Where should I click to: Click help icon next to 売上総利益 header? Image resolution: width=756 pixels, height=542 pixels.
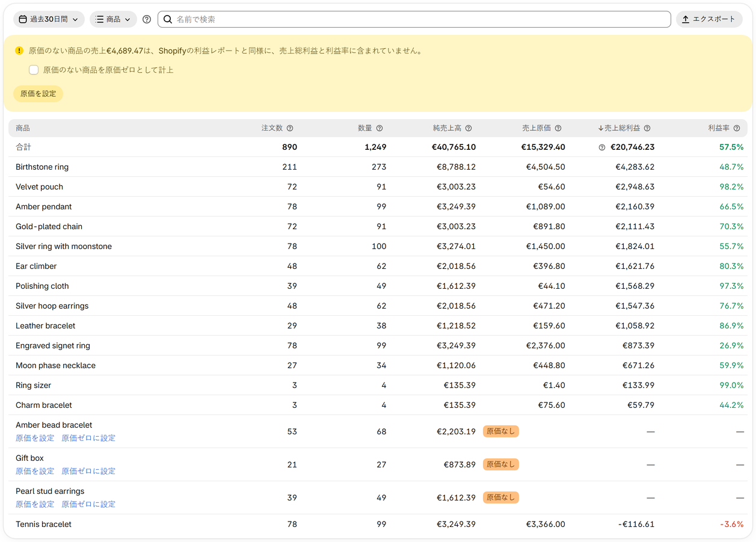click(647, 128)
